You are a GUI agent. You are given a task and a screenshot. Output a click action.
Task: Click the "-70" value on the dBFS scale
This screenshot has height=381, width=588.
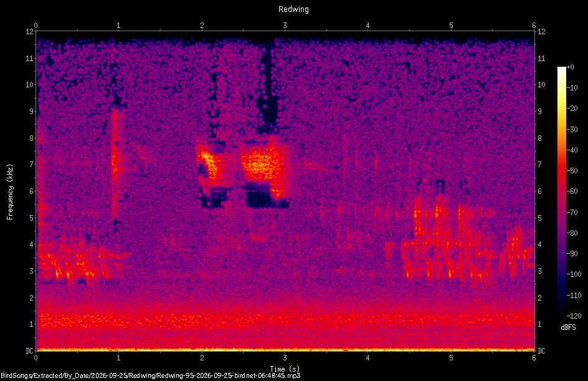(572, 213)
